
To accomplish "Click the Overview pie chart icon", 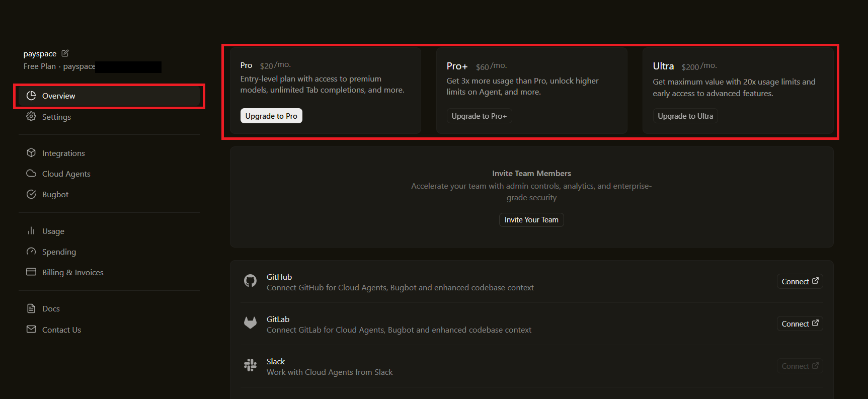I will click(x=31, y=96).
